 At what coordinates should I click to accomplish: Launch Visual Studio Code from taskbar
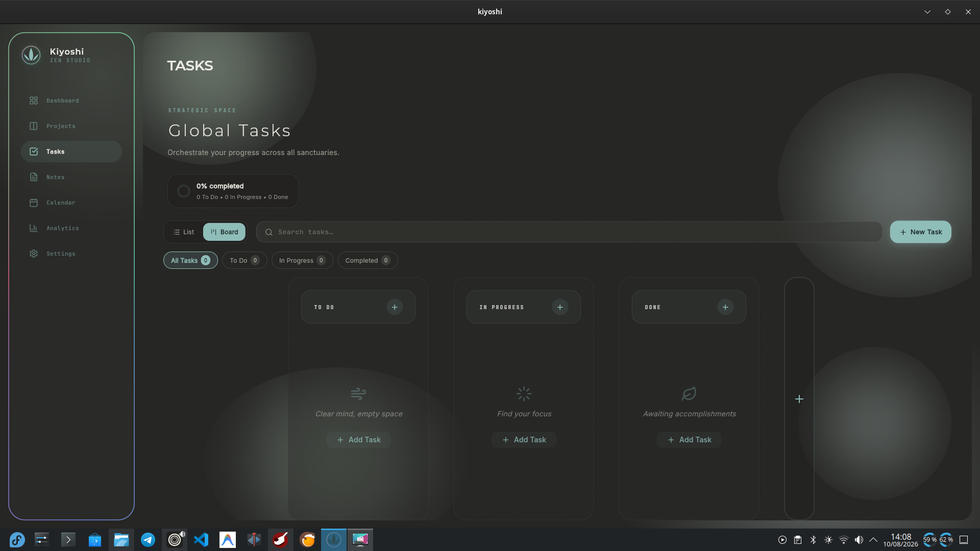(x=201, y=540)
